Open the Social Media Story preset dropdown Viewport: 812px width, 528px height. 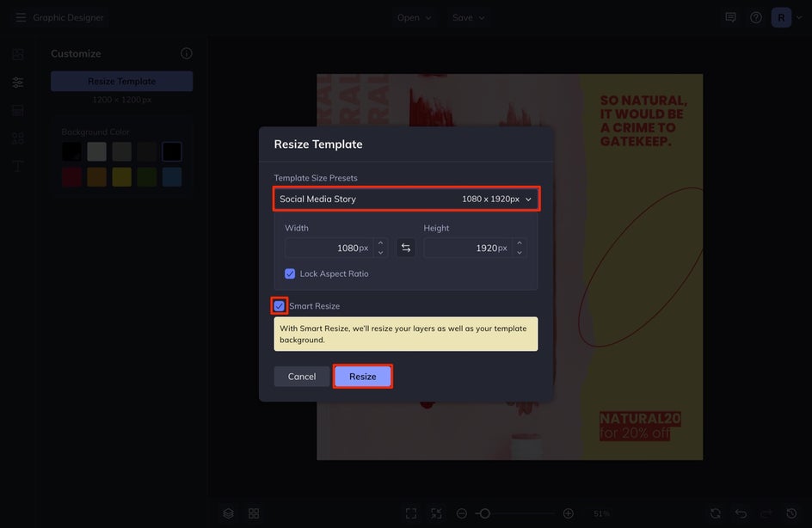pos(407,199)
